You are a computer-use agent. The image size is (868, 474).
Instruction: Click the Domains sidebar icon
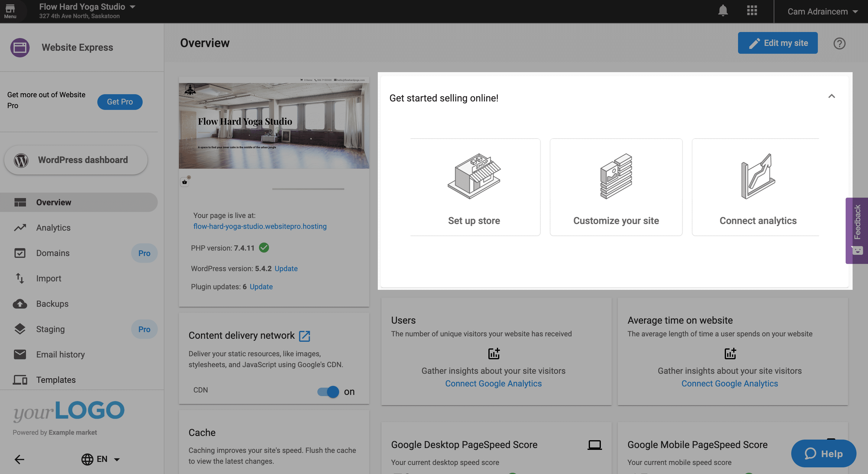[x=19, y=253]
